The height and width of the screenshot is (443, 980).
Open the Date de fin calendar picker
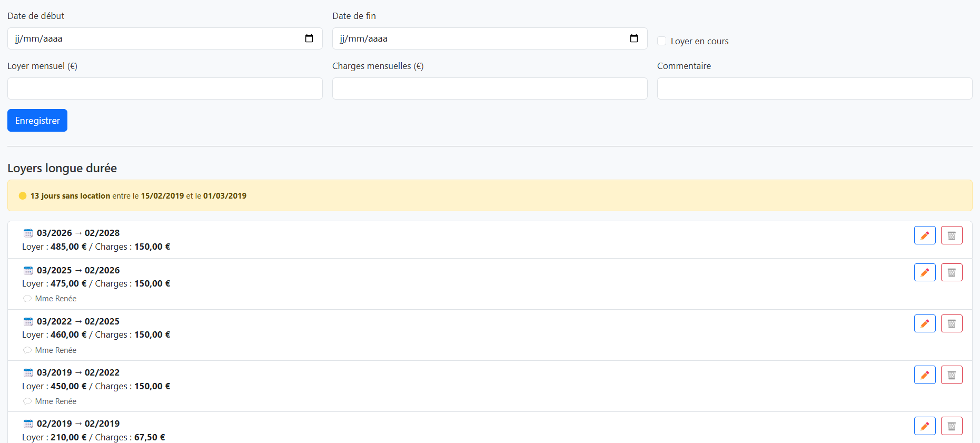tap(634, 38)
